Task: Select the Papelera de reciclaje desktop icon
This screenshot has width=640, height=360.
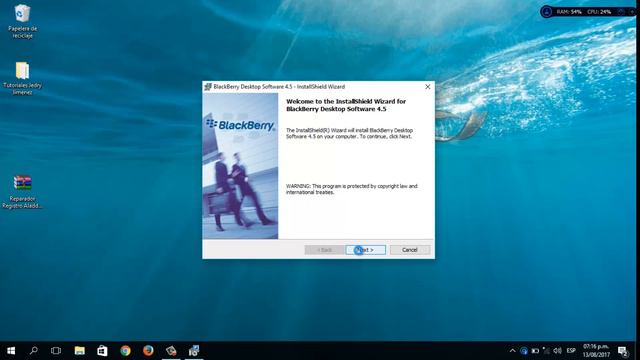Action: [22, 22]
